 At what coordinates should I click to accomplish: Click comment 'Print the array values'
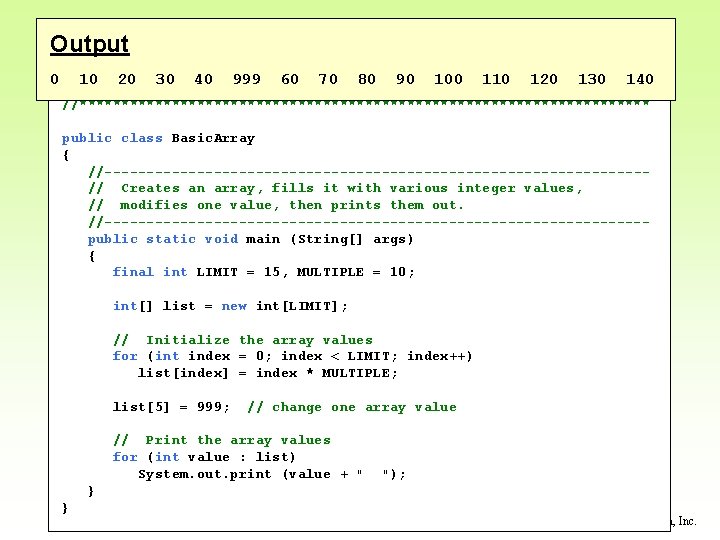(222, 440)
